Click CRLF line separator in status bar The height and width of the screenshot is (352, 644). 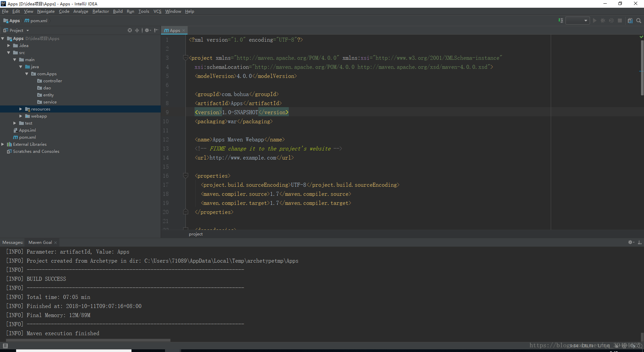click(x=587, y=346)
